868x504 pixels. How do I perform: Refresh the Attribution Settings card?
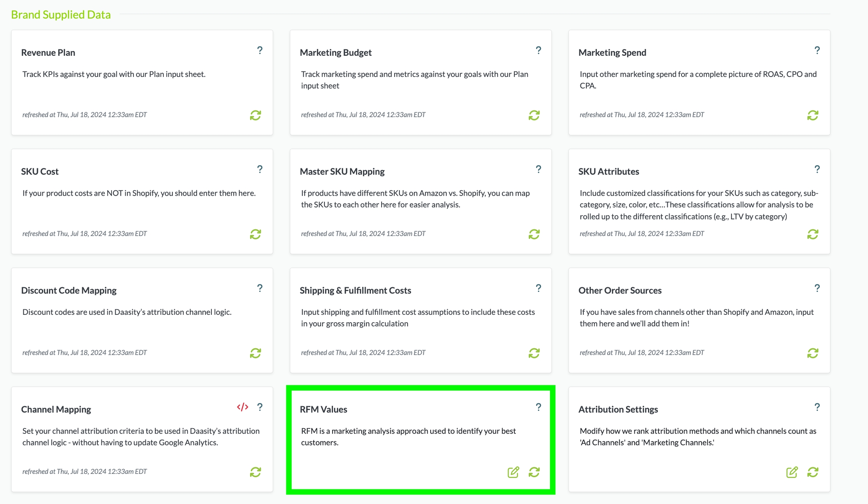tap(813, 472)
